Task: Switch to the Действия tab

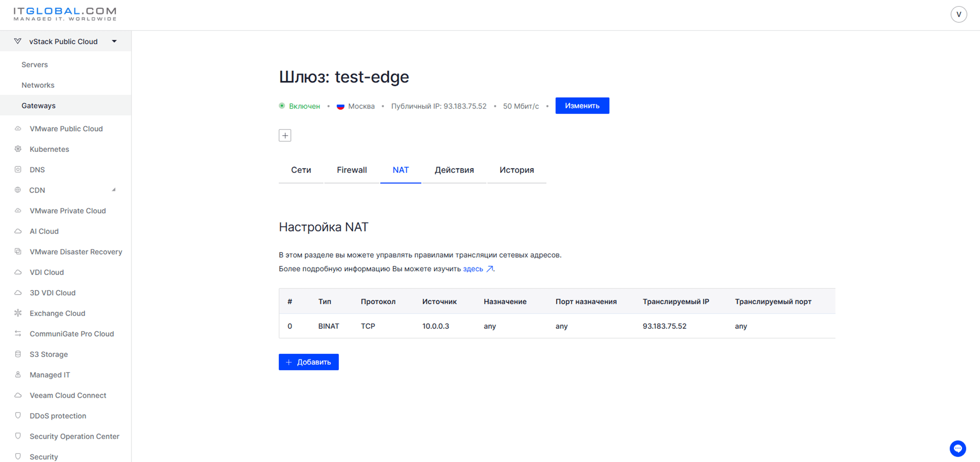Action: (454, 170)
